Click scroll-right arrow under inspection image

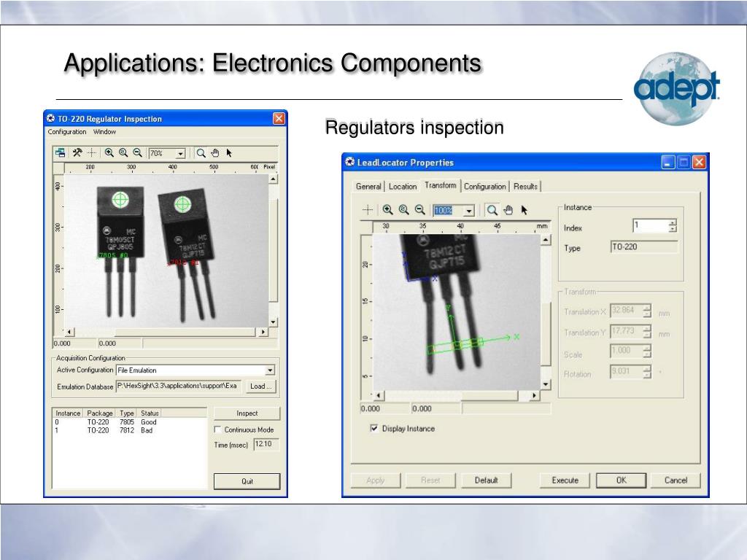[x=263, y=332]
